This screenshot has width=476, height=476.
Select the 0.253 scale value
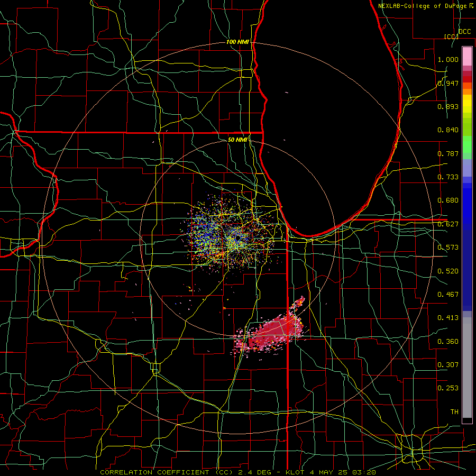click(448, 388)
